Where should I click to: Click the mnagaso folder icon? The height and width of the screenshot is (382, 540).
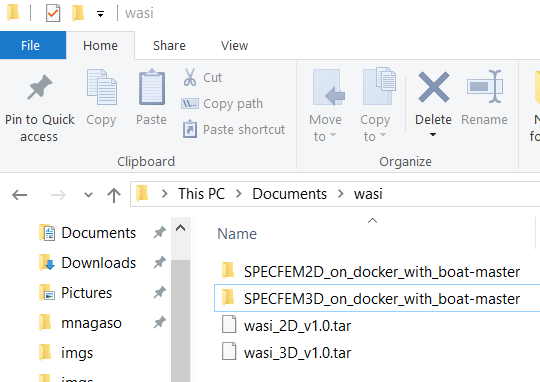tap(45, 322)
